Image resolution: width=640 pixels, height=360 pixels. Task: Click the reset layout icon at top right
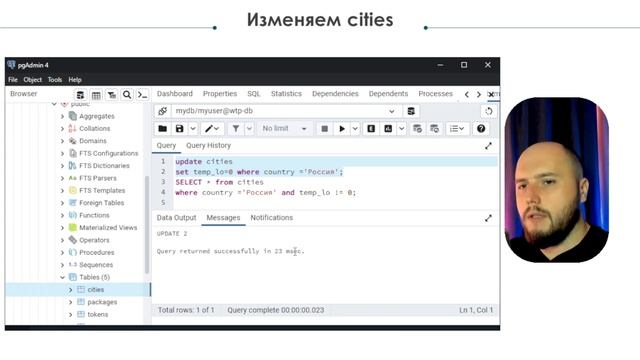489,111
